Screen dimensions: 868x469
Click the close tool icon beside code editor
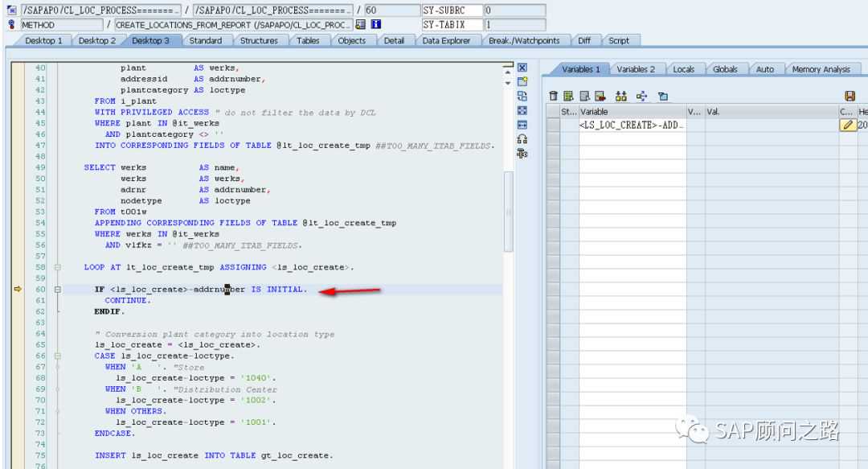(x=522, y=68)
